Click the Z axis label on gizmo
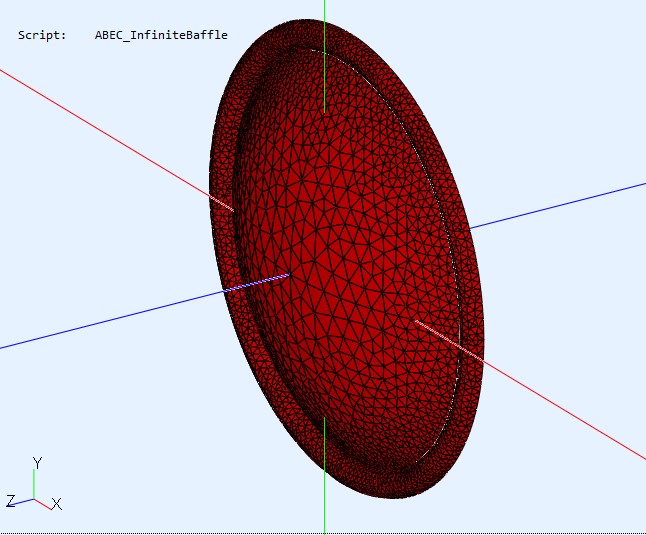 (11, 501)
